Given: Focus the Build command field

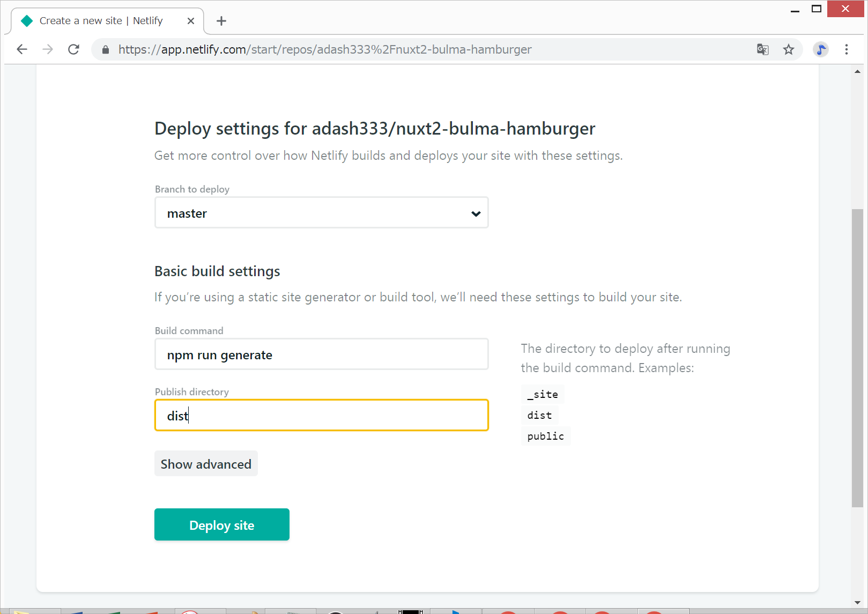Looking at the screenshot, I should (x=321, y=354).
